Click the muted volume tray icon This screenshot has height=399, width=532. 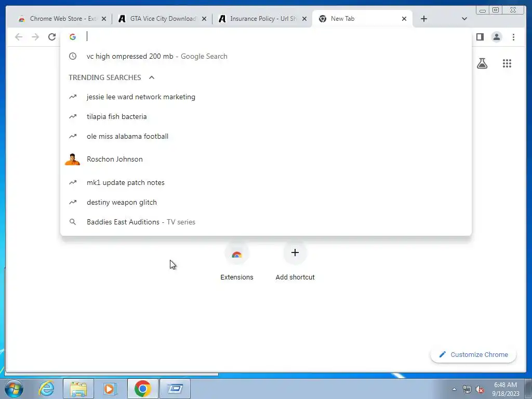pyautogui.click(x=480, y=389)
